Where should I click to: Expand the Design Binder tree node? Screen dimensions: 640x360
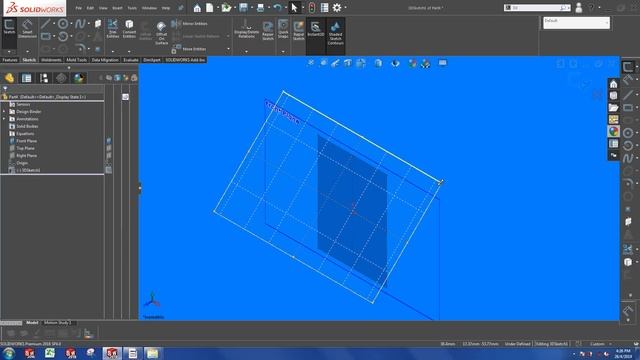[x=4, y=111]
